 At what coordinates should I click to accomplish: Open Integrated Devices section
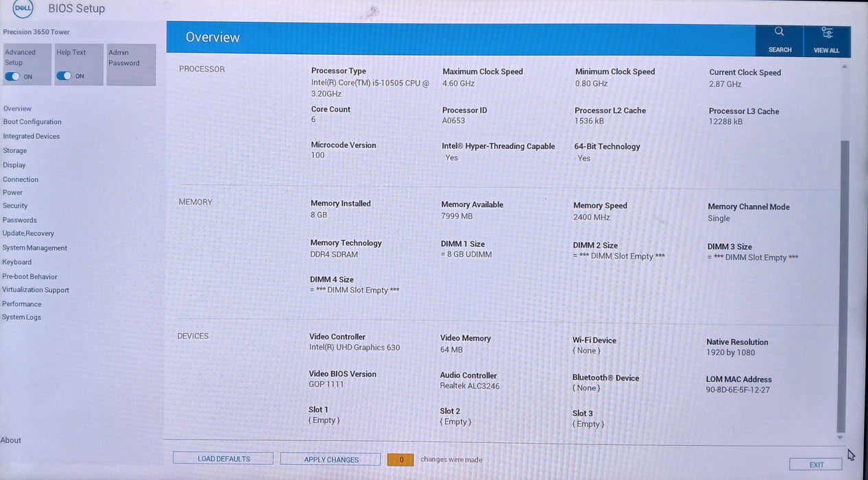pyautogui.click(x=32, y=136)
